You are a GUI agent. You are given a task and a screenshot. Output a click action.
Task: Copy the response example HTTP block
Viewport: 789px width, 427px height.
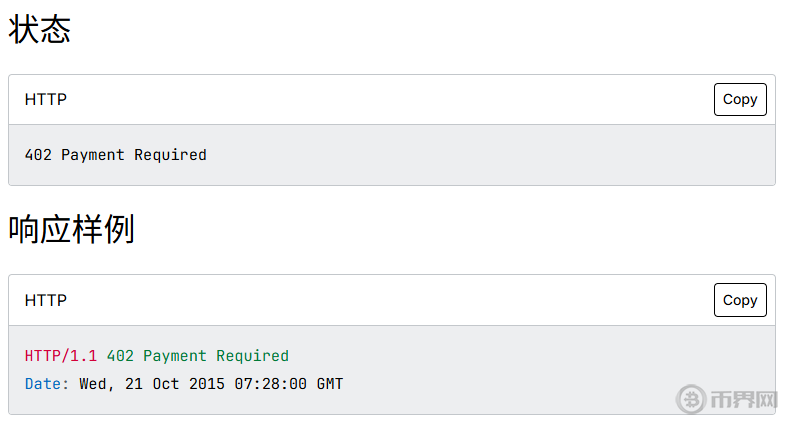[740, 300]
